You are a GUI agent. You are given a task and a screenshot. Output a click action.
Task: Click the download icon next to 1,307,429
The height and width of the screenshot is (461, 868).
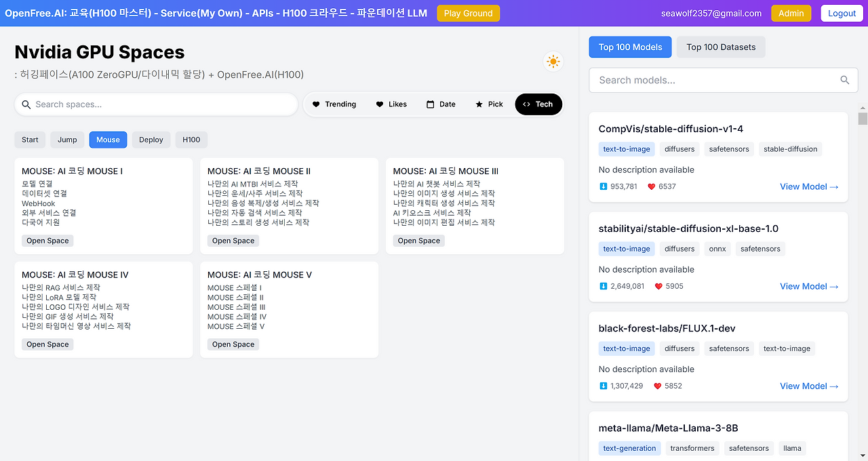(604, 386)
